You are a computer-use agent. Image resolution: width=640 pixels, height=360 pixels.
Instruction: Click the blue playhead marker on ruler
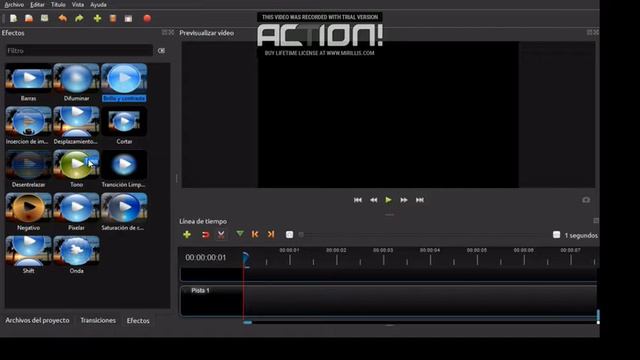(x=245, y=259)
